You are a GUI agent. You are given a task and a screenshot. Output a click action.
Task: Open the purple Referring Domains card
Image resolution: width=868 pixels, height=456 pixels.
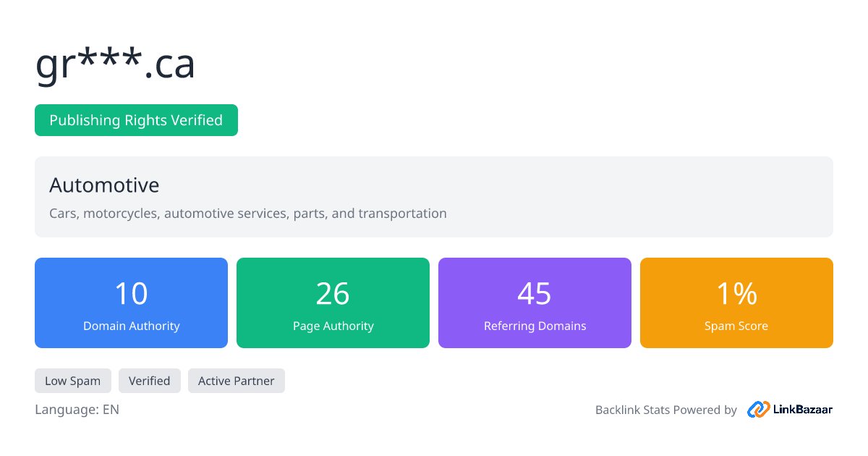[535, 303]
